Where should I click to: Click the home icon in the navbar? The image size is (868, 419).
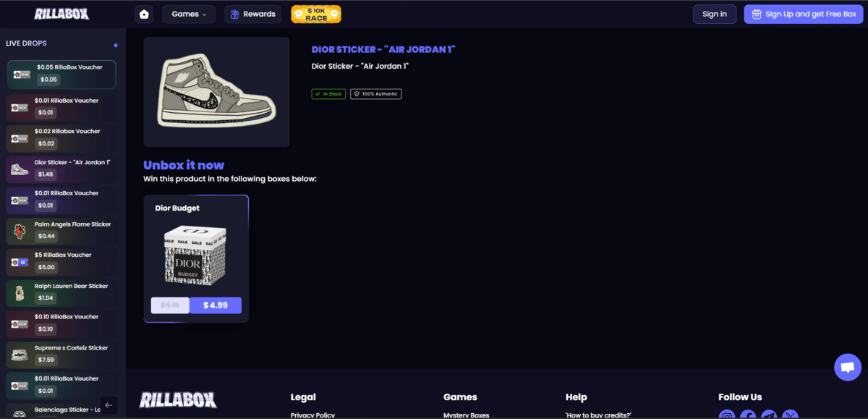[x=144, y=14]
